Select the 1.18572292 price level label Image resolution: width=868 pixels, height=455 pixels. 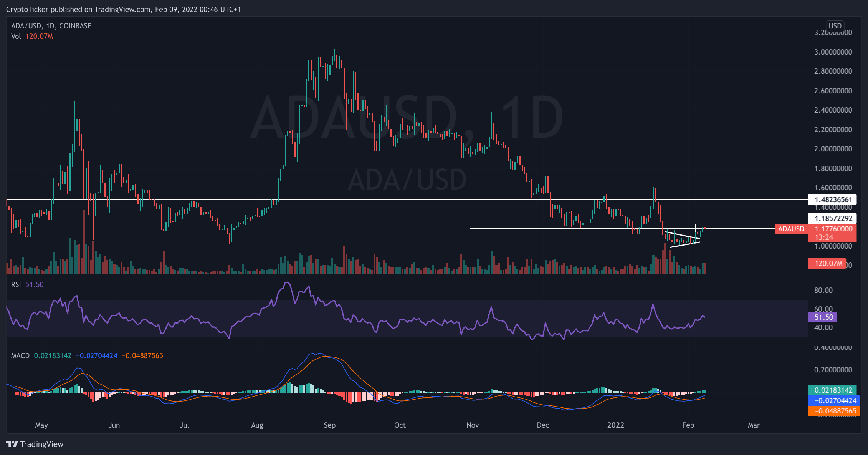[x=833, y=218]
